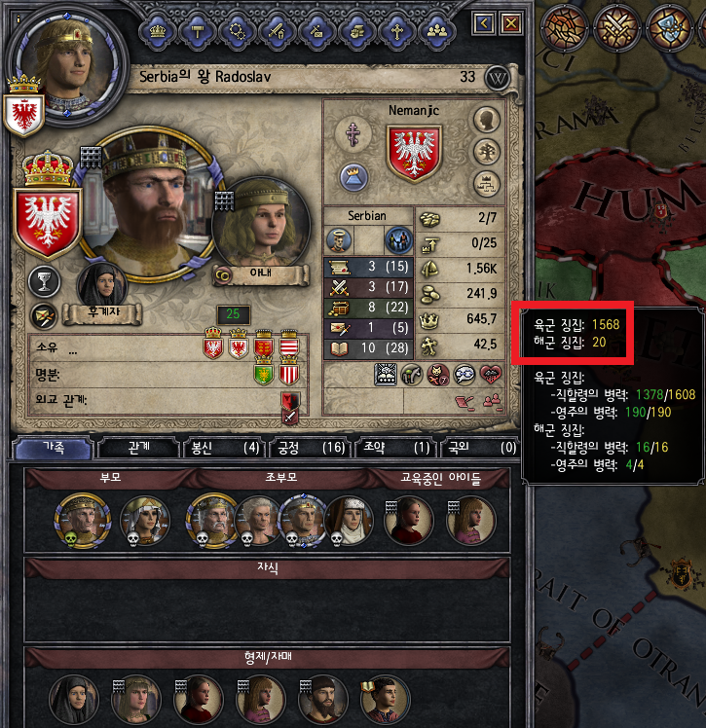This screenshot has width=706, height=728.
Task: Select the 조약 (1) tab
Action: point(395,447)
